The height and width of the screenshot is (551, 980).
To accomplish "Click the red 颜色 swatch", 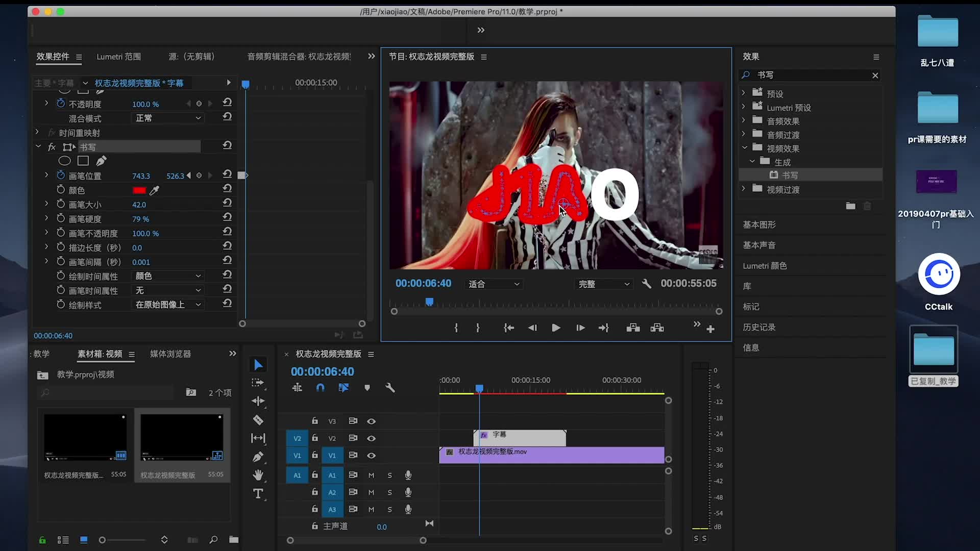I will pyautogui.click(x=139, y=190).
